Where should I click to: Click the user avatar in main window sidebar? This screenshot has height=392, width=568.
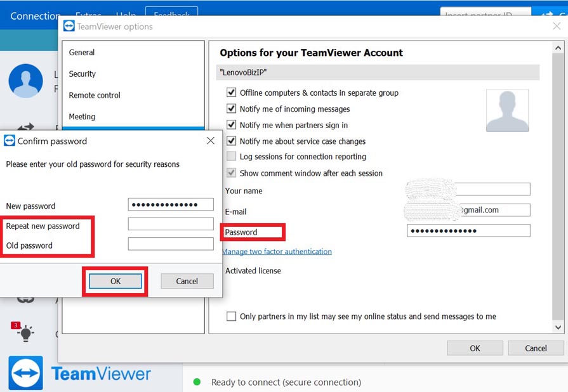[x=26, y=81]
